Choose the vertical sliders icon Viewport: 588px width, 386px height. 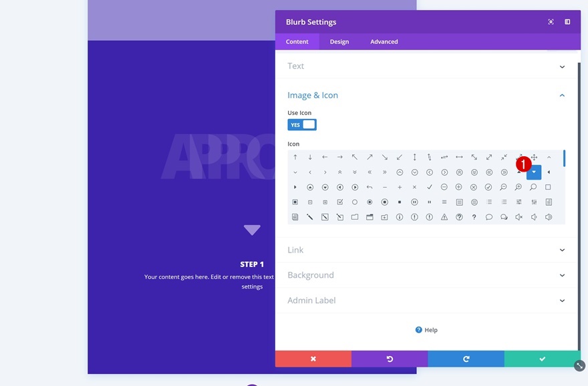coord(534,202)
